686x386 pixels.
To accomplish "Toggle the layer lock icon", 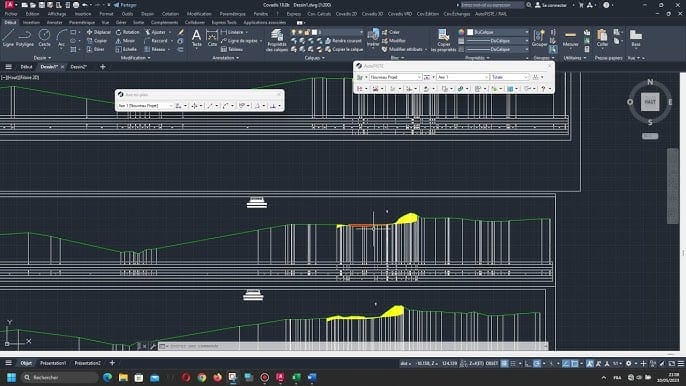I will coord(308,32).
